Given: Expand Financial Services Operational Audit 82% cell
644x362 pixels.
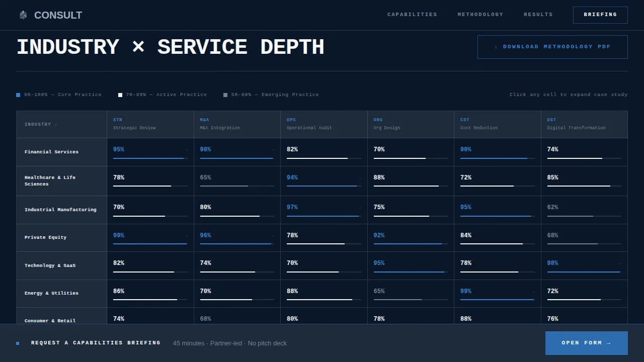Looking at the screenshot, I should pyautogui.click(x=324, y=152).
